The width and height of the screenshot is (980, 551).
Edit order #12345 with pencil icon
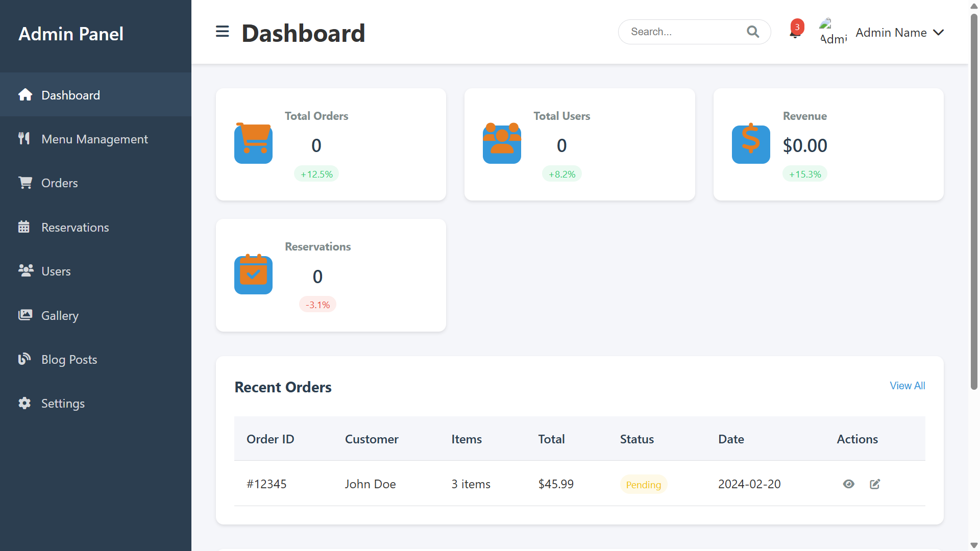coord(875,484)
